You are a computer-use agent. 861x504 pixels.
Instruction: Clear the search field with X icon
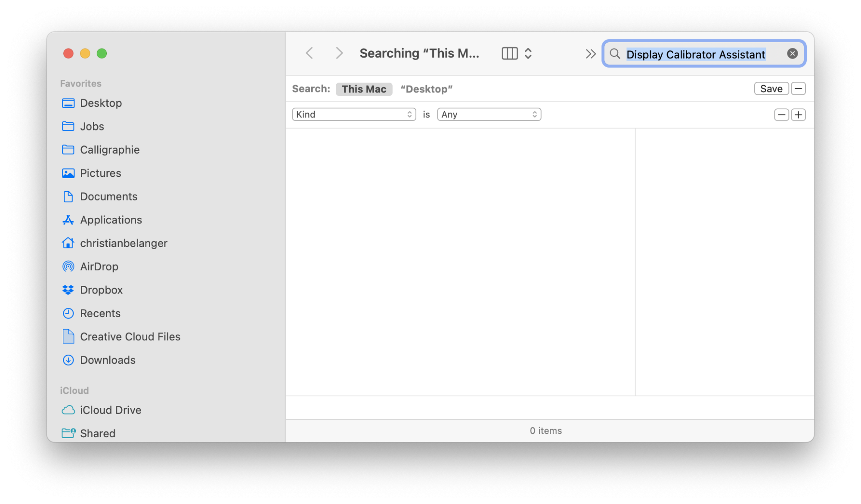point(792,53)
